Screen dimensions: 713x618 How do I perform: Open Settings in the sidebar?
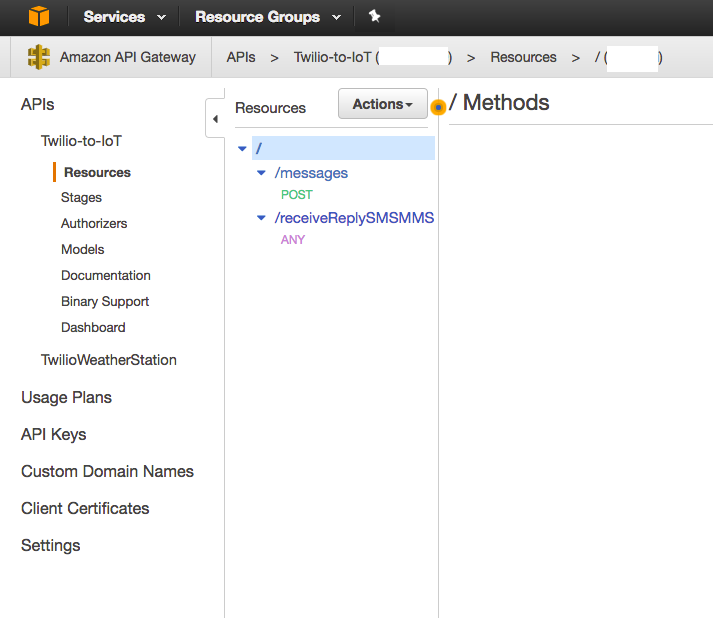50,545
